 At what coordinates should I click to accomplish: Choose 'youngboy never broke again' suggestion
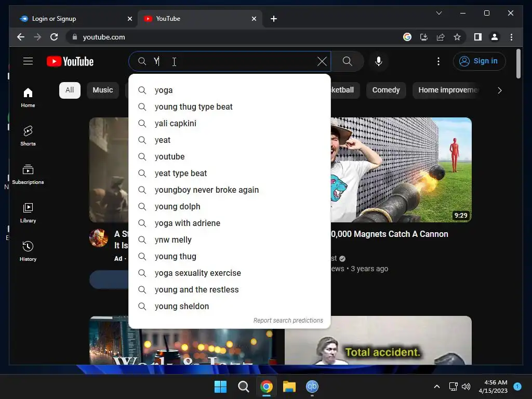click(x=230, y=190)
